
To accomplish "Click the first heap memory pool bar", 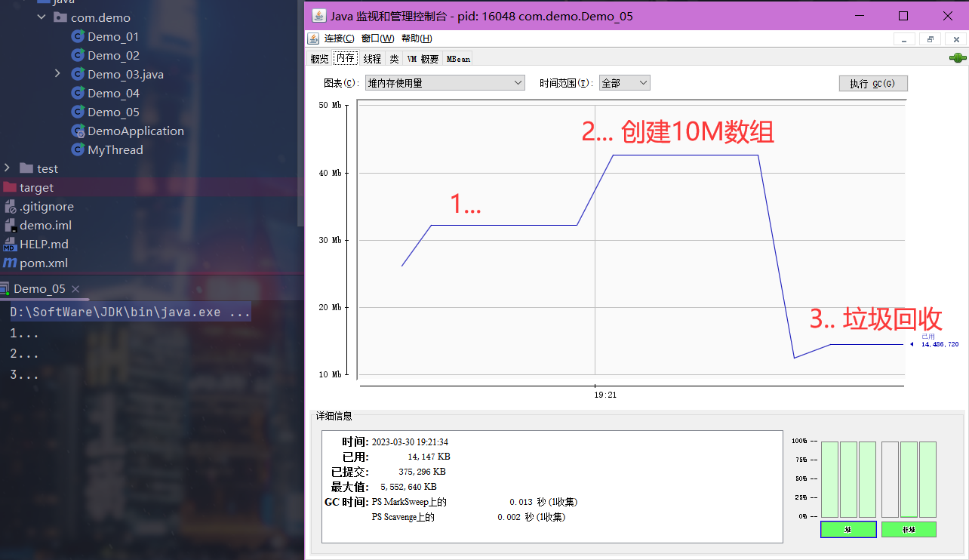I will [829, 479].
